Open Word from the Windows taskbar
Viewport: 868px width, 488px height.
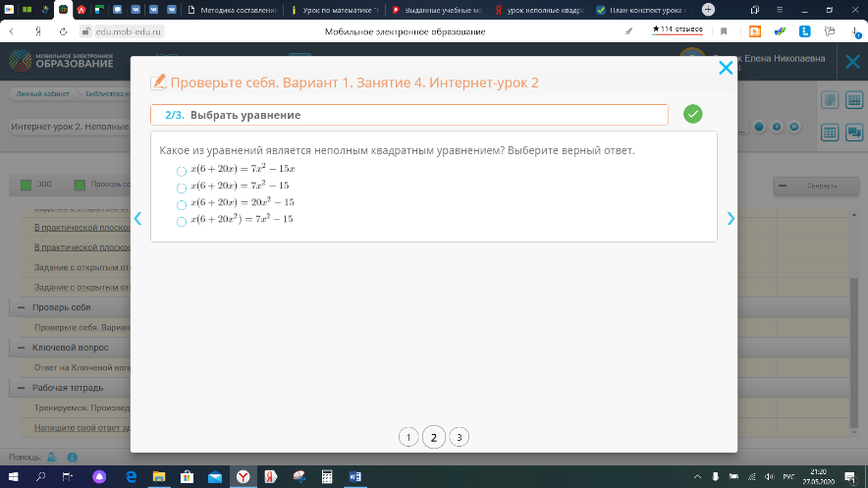pos(354,476)
